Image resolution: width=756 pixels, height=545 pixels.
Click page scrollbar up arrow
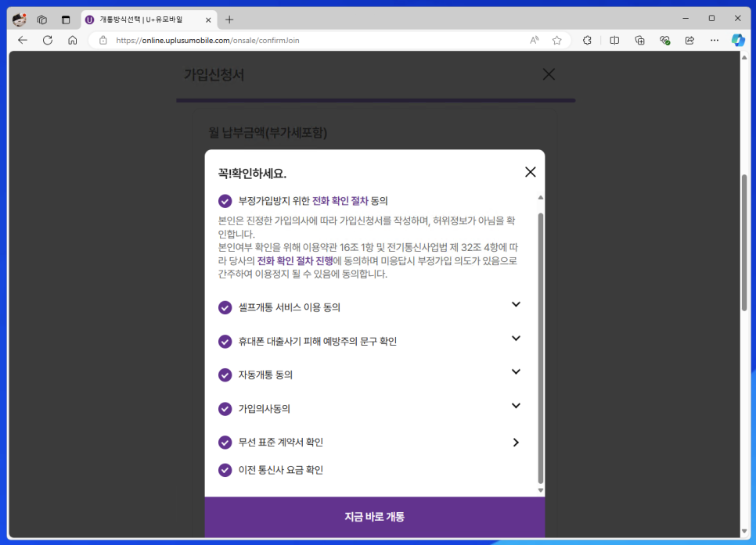click(x=744, y=57)
